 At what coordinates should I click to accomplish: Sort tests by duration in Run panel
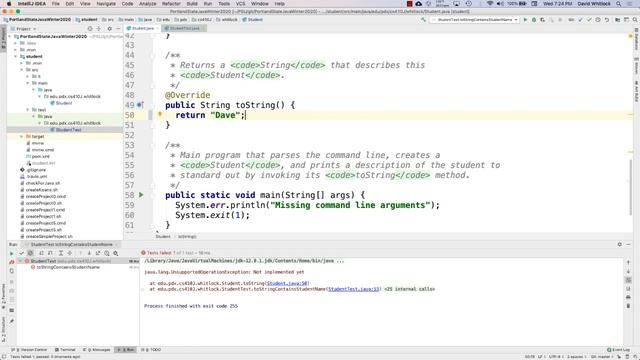coord(50,253)
